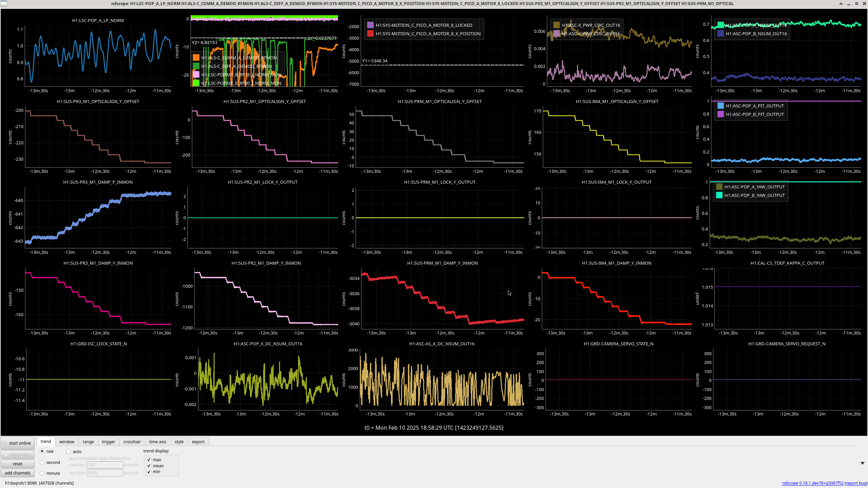Click the stop online button
The width and height of the screenshot is (868, 488).
pos(18,454)
